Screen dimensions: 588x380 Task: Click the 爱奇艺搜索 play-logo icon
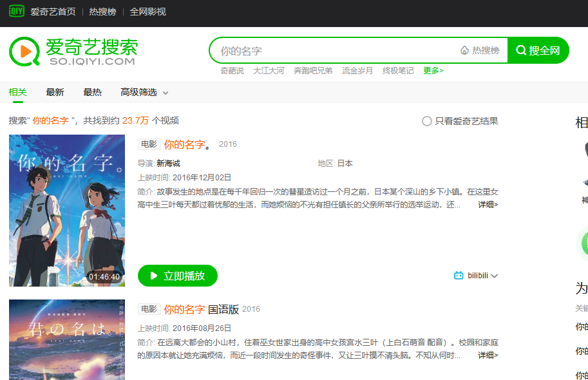tap(24, 52)
